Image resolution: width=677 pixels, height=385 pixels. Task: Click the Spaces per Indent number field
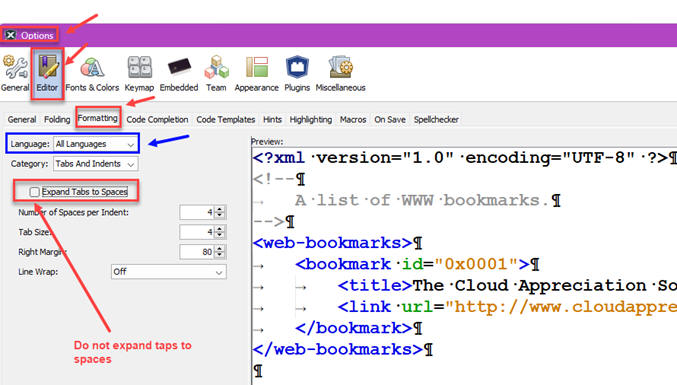[x=197, y=212]
